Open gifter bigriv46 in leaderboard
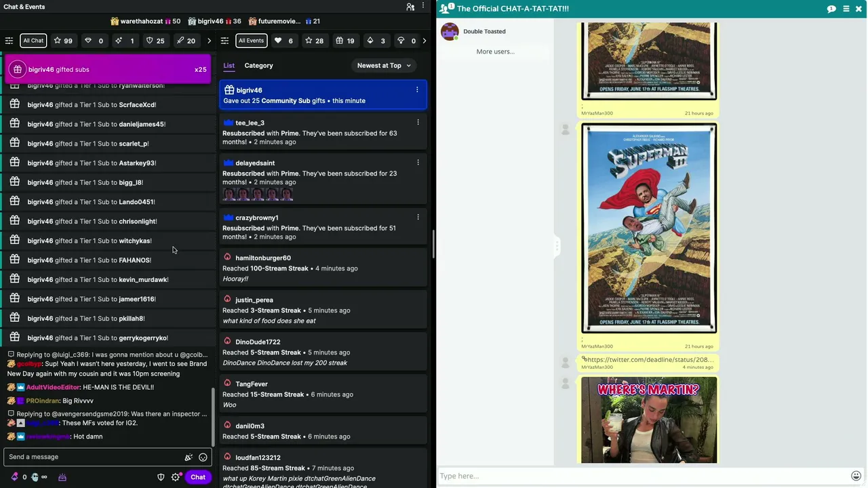The image size is (868, 488). pyautogui.click(x=214, y=21)
